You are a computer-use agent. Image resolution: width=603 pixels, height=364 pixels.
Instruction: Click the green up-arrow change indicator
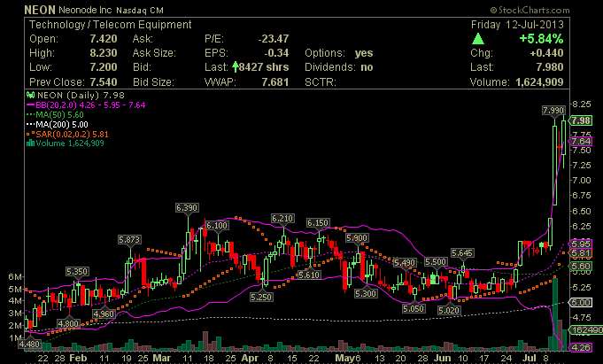click(478, 38)
